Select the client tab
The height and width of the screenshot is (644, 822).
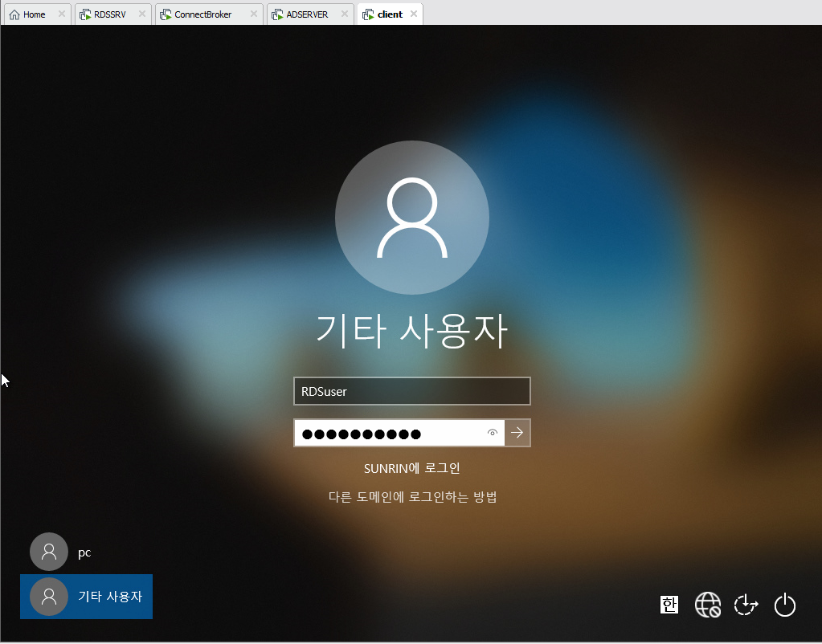390,14
